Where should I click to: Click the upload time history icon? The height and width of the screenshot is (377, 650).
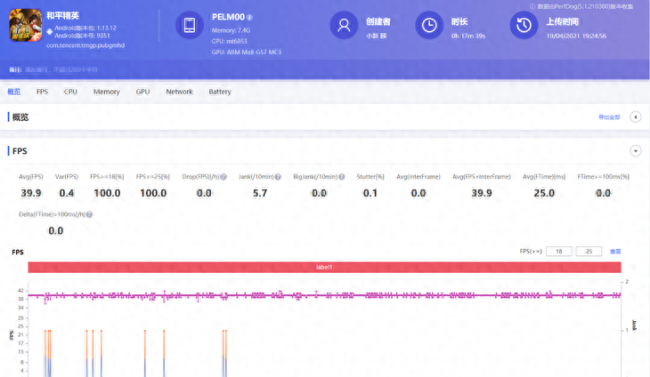524,25
